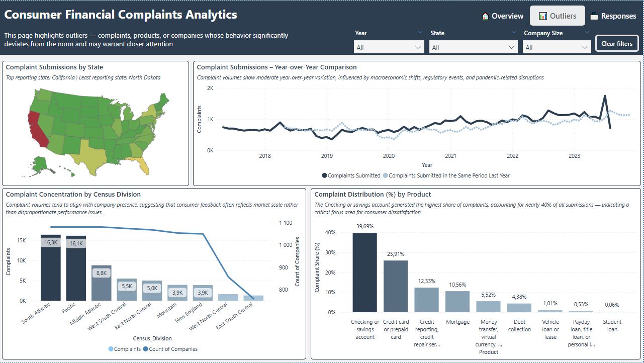Click the bar chart icon beside Outliers
Image resolution: width=644 pixels, height=363 pixels.
543,16
